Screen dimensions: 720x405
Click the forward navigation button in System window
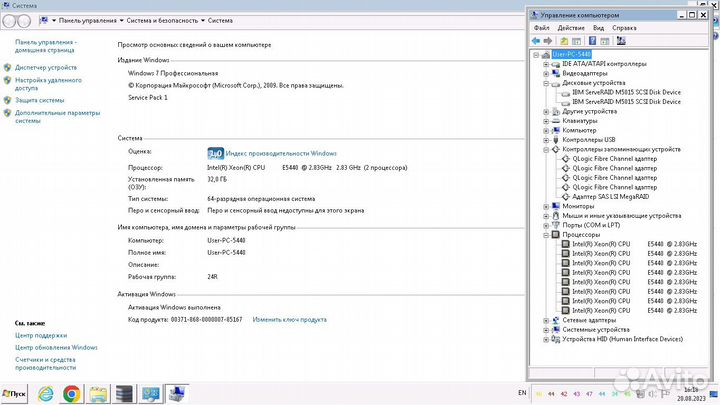[24, 21]
